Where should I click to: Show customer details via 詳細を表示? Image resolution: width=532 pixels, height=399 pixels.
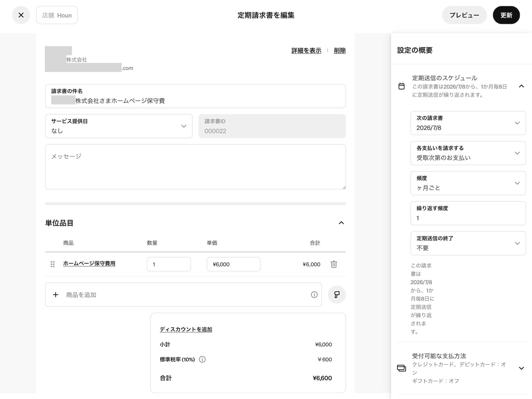tap(306, 51)
